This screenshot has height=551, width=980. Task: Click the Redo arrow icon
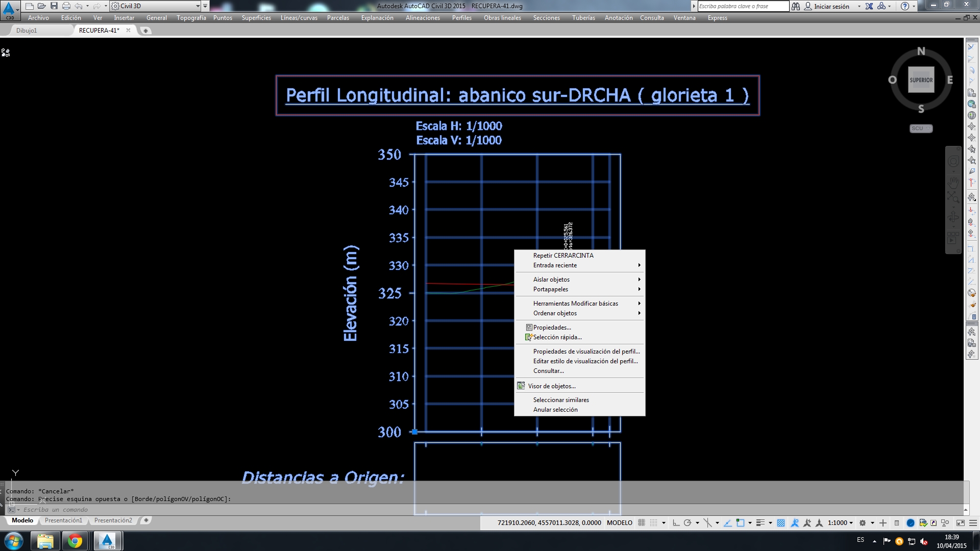pos(97,6)
